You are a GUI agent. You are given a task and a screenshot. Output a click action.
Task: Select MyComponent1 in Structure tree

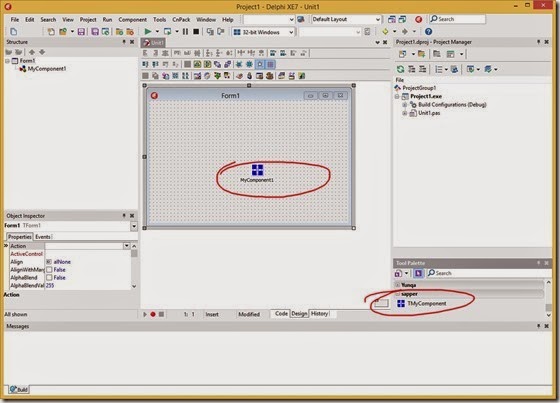(x=47, y=69)
